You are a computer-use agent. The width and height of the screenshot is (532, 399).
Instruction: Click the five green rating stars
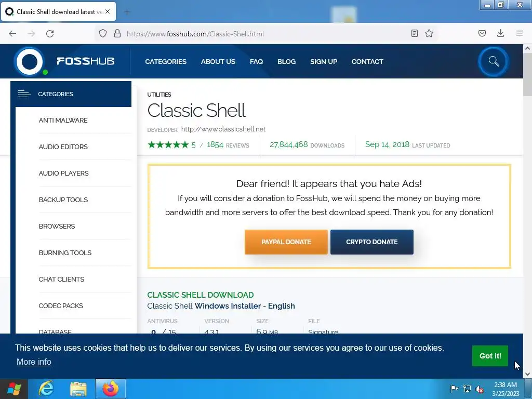pos(168,145)
